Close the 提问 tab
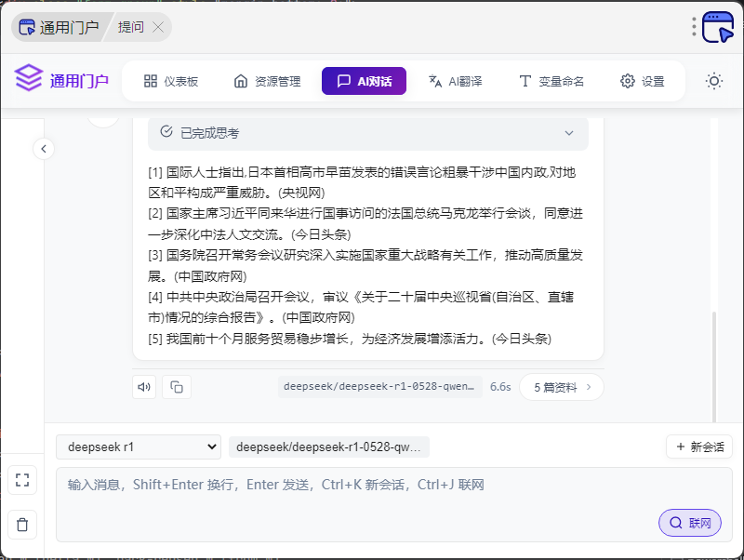Screen dimensions: 744x560 (158, 27)
